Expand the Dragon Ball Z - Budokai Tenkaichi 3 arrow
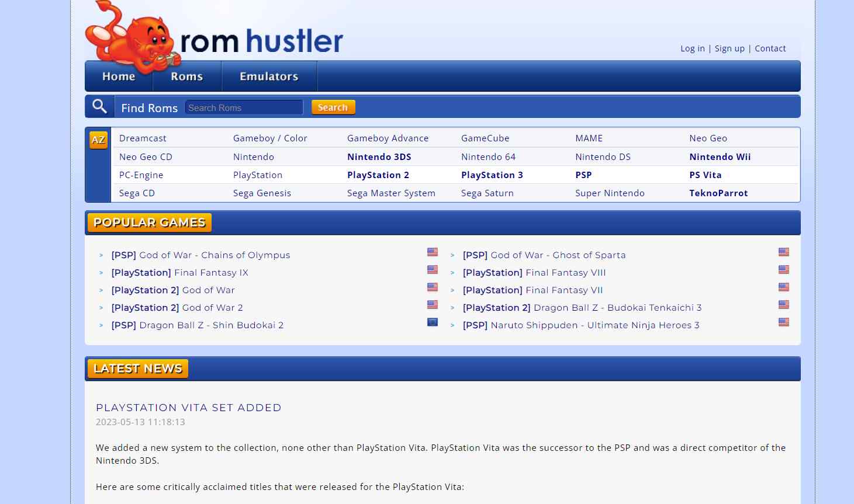Viewport: 854px width, 504px height. click(452, 308)
